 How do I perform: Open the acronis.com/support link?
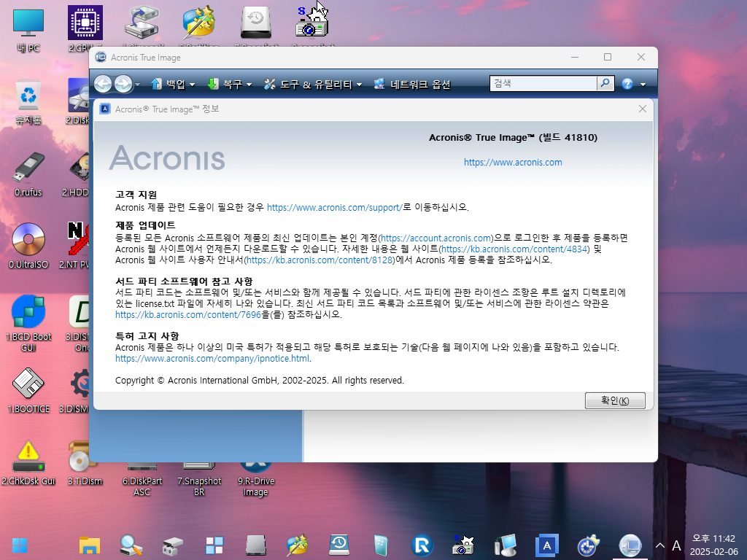[x=334, y=208]
